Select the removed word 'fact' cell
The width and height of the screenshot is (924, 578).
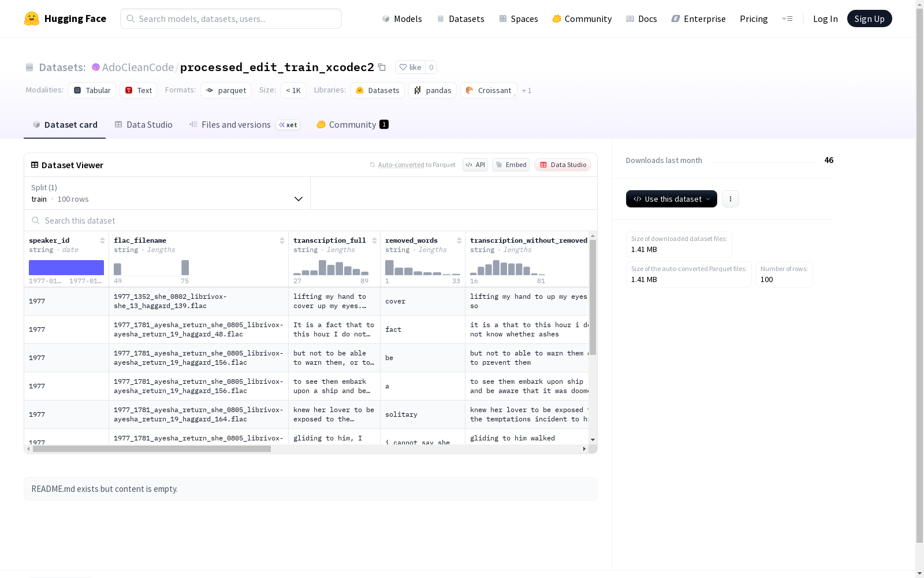423,329
